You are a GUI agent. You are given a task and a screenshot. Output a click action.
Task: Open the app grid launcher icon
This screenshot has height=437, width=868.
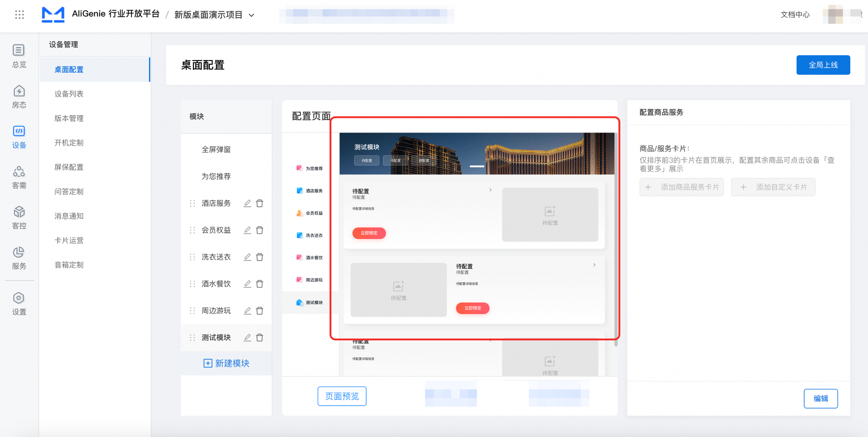click(x=19, y=15)
